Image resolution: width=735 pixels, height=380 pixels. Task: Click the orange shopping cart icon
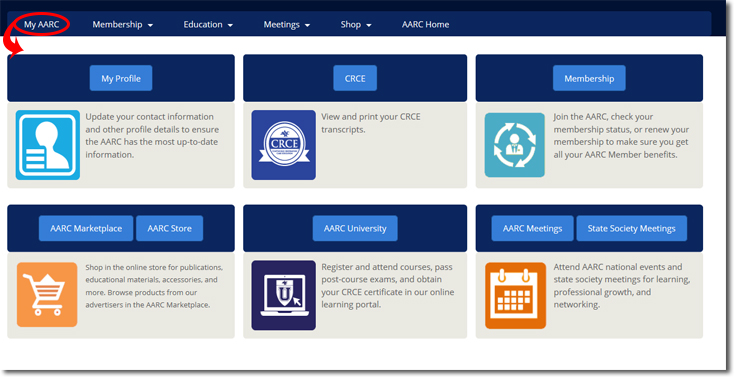pos(47,295)
